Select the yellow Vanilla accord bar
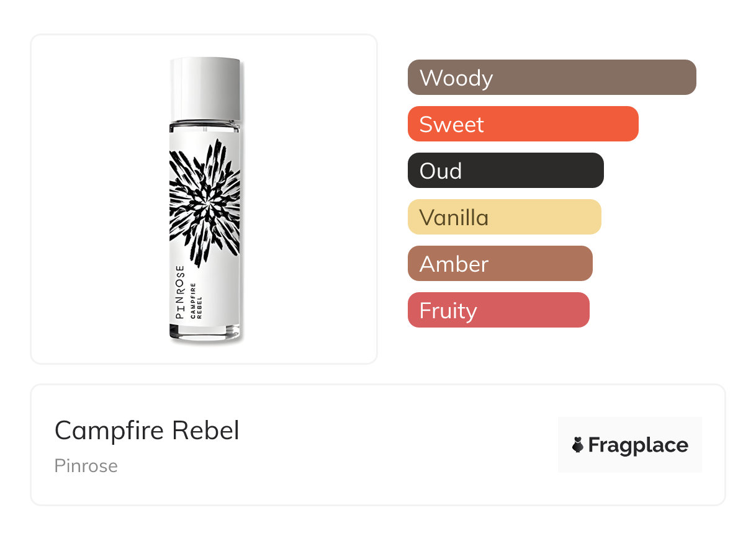This screenshot has width=756, height=536. pyautogui.click(x=504, y=217)
